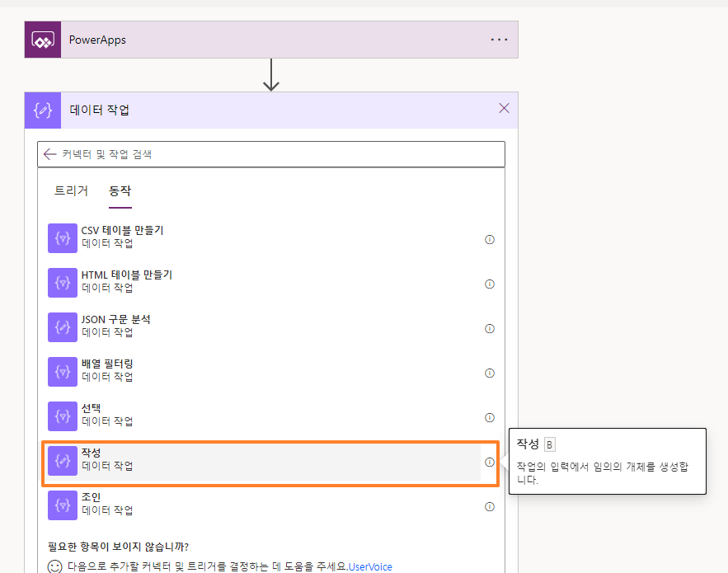The height and width of the screenshot is (573, 728).
Task: Show info for JSON 구문 분석
Action: click(x=490, y=329)
